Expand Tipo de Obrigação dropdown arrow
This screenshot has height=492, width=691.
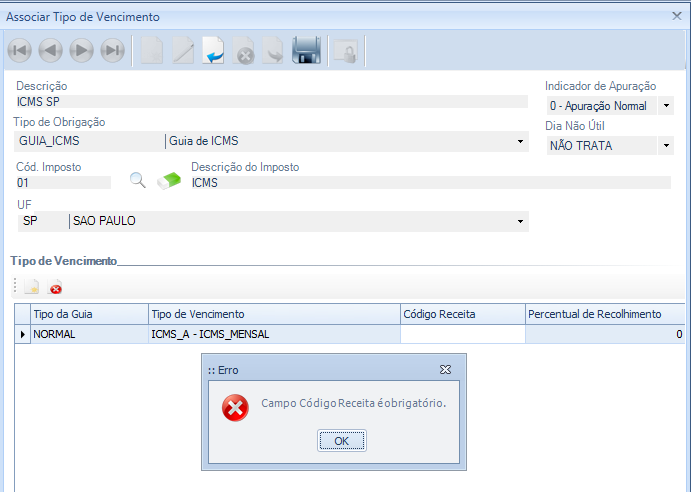point(520,142)
